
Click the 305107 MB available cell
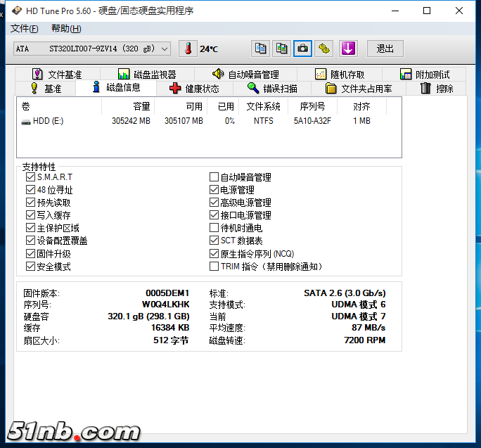tap(184, 121)
